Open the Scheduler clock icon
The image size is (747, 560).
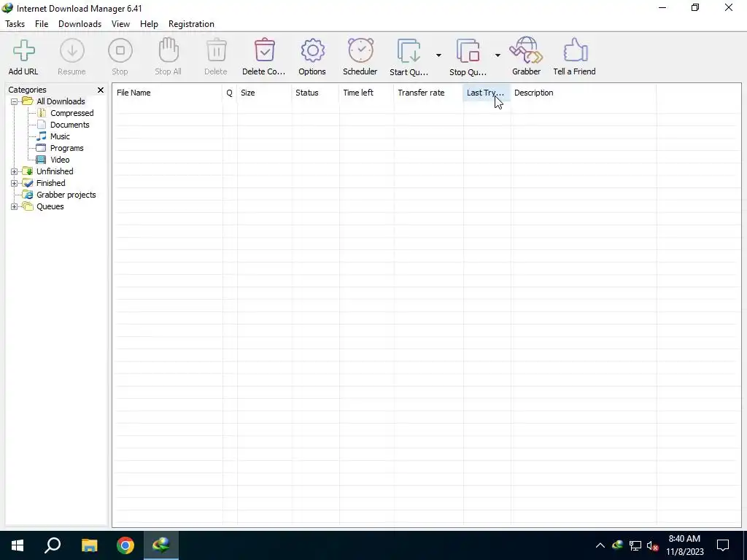[x=360, y=50]
